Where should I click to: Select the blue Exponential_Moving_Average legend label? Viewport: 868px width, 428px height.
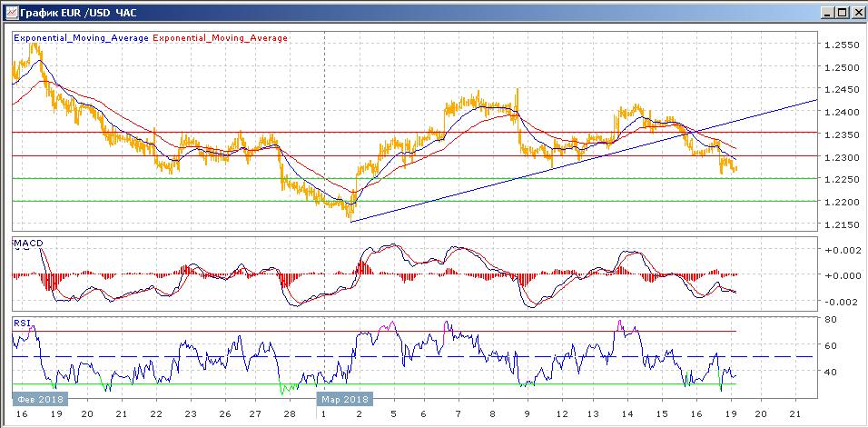[x=81, y=38]
